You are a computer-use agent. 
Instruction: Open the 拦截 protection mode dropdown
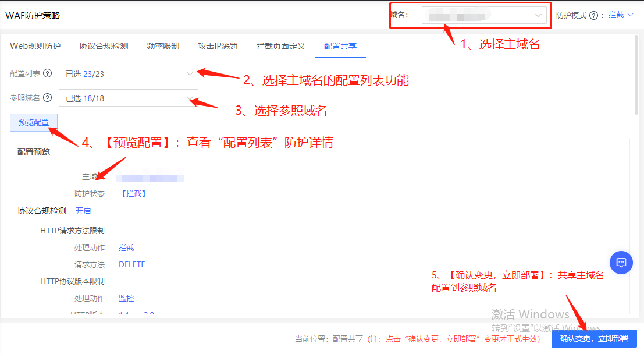coord(621,15)
